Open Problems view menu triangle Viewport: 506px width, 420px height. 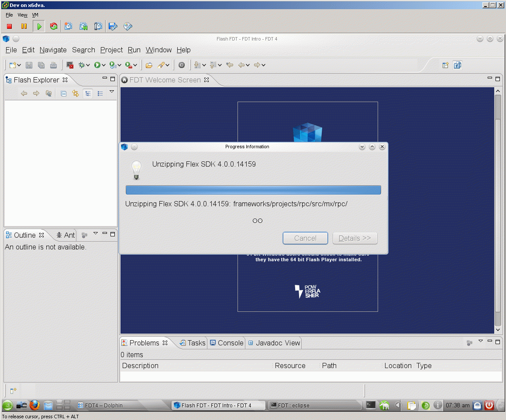[x=481, y=341]
